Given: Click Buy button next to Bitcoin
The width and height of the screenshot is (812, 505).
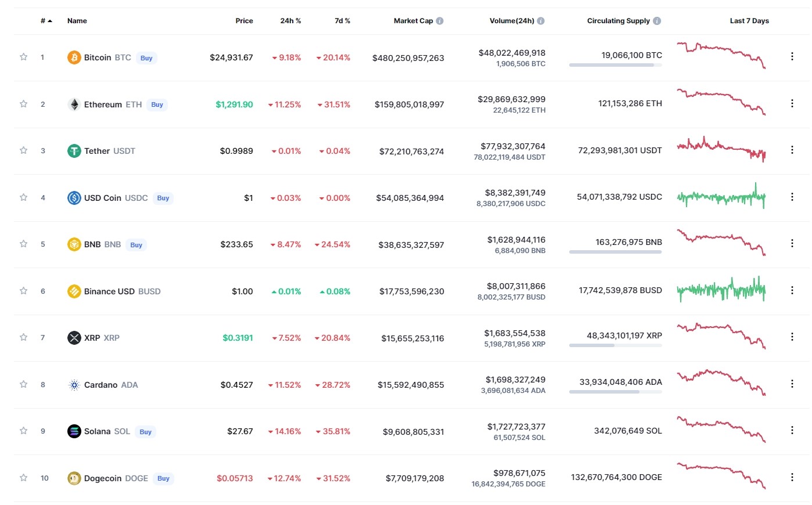Looking at the screenshot, I should (146, 58).
